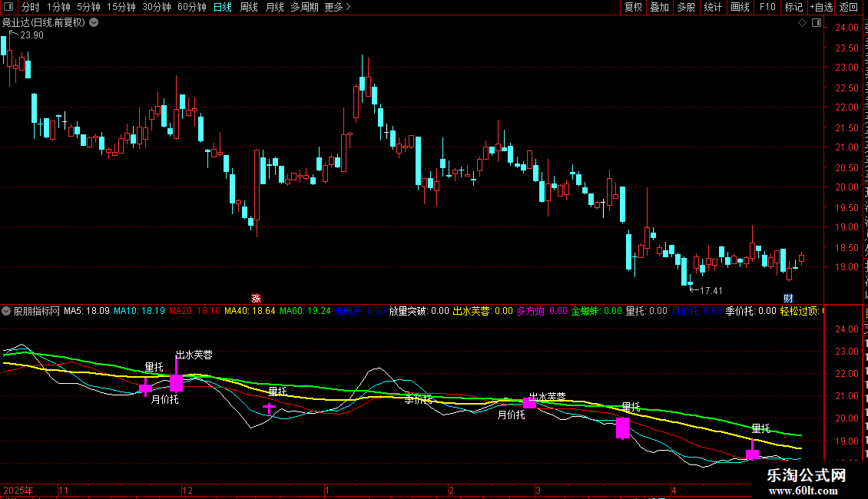Click the 返回 back button
The image size is (868, 499).
pyautogui.click(x=848, y=7)
